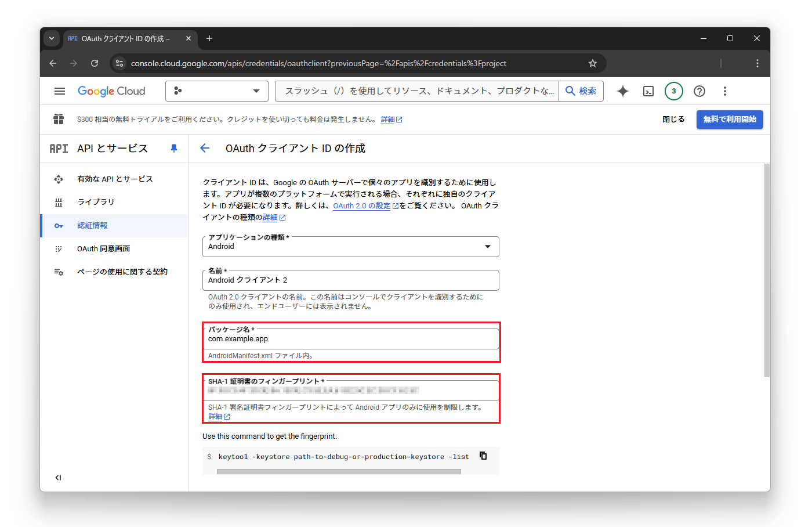Click the keytool command text

click(343, 457)
